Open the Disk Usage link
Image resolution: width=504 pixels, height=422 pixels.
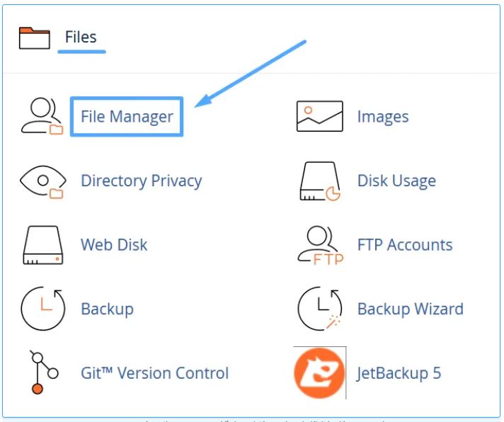[x=396, y=181]
